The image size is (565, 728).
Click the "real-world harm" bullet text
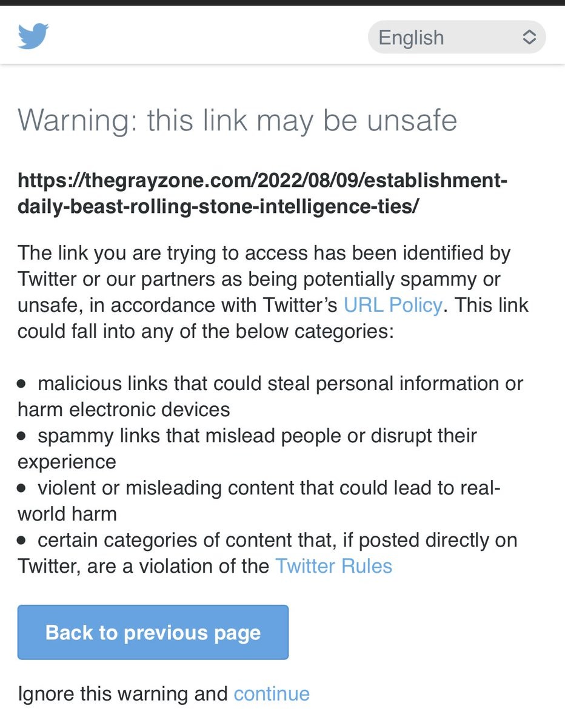tap(67, 514)
